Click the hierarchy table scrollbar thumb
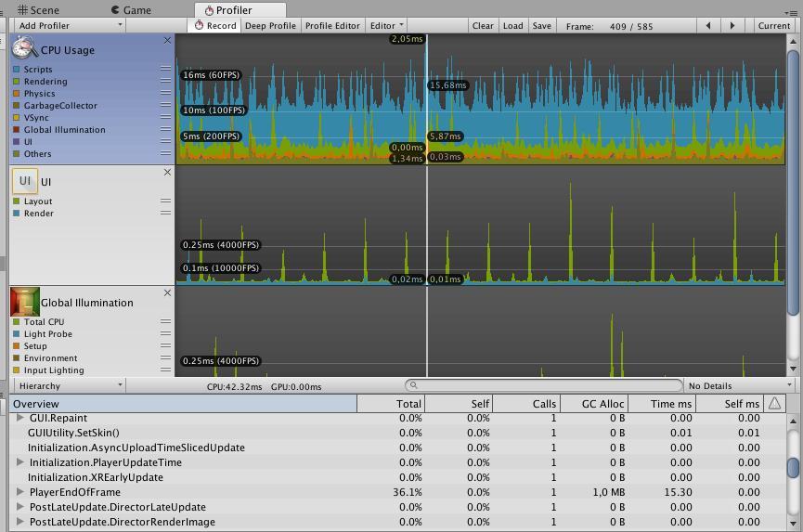Image resolution: width=803 pixels, height=532 pixels. [x=793, y=467]
